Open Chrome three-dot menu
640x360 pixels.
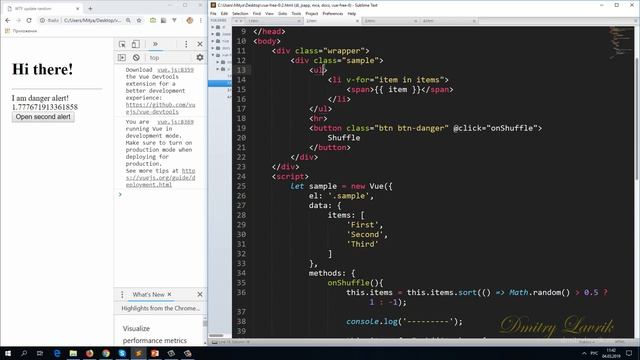(x=200, y=20)
